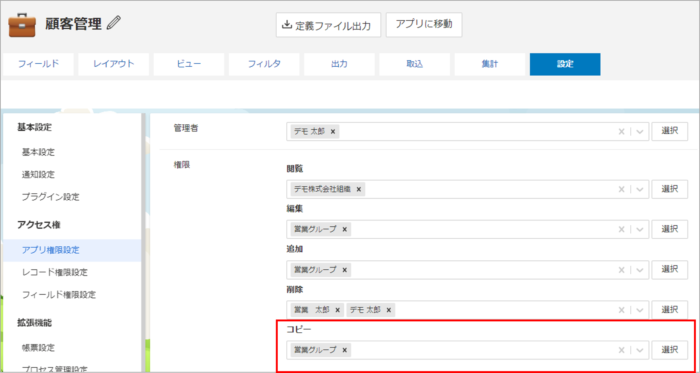Viewport: 700px width, 373px height.
Task: Expand the 削除 dropdown arrow
Action: pyautogui.click(x=639, y=310)
